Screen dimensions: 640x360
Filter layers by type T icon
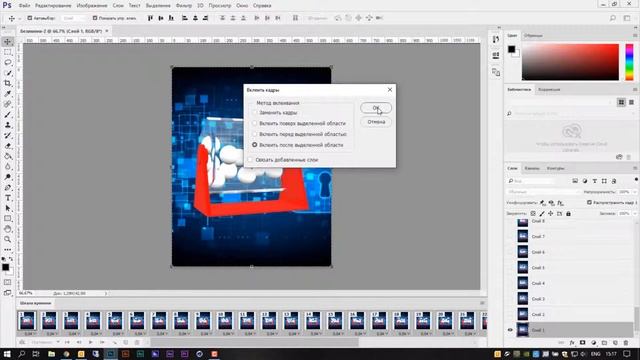click(x=594, y=181)
